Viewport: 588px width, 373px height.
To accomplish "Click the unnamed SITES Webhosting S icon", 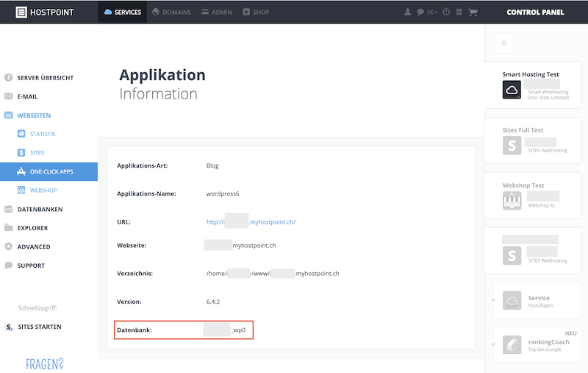I will 512,255.
